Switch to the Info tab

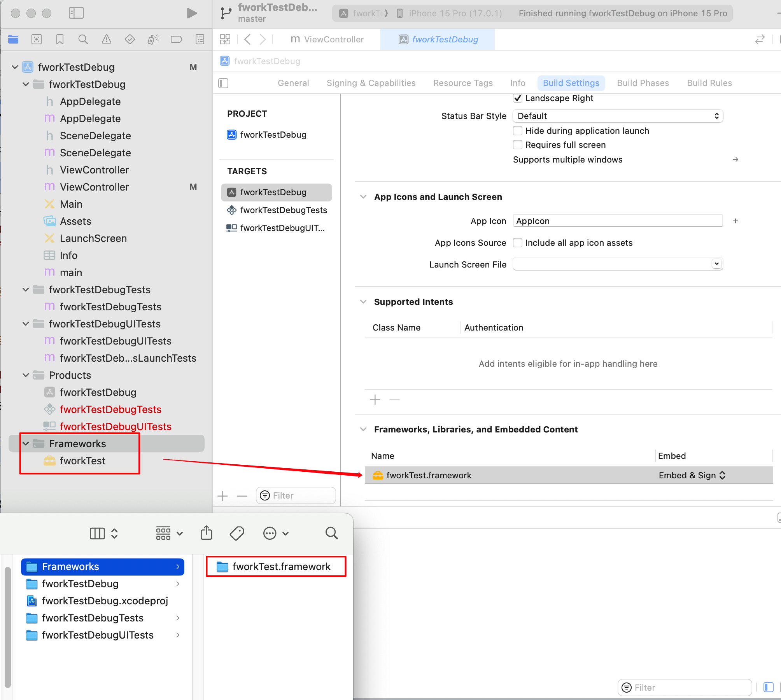coord(518,83)
